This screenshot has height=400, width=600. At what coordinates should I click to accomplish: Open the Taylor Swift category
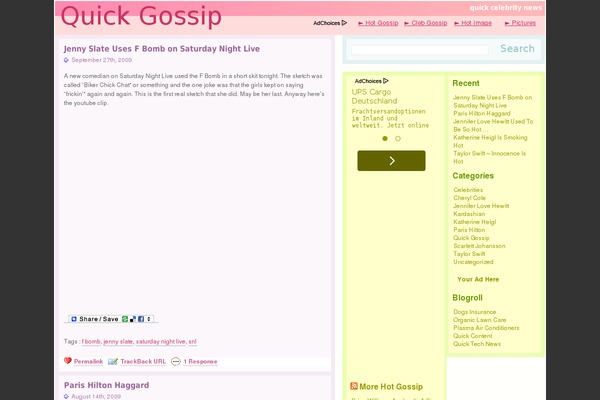point(469,254)
